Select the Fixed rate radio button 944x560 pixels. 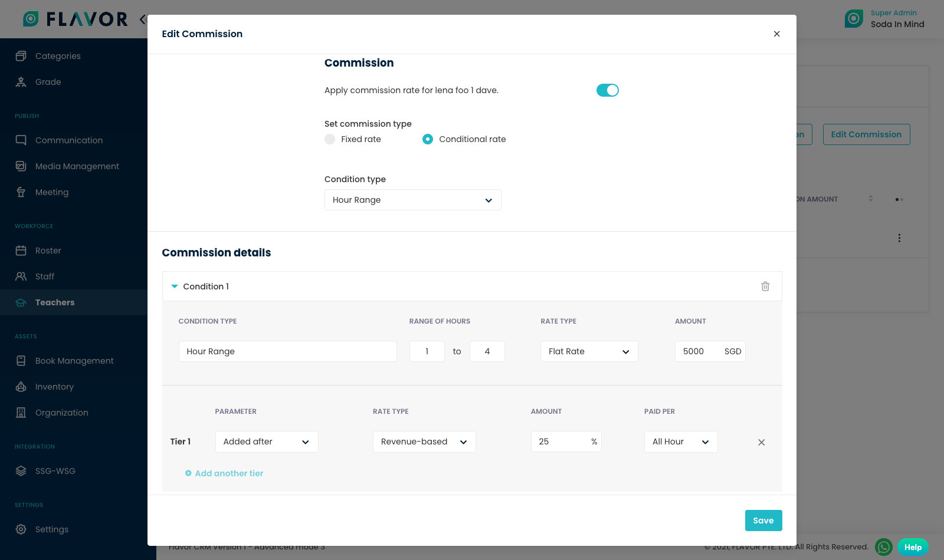coord(330,139)
